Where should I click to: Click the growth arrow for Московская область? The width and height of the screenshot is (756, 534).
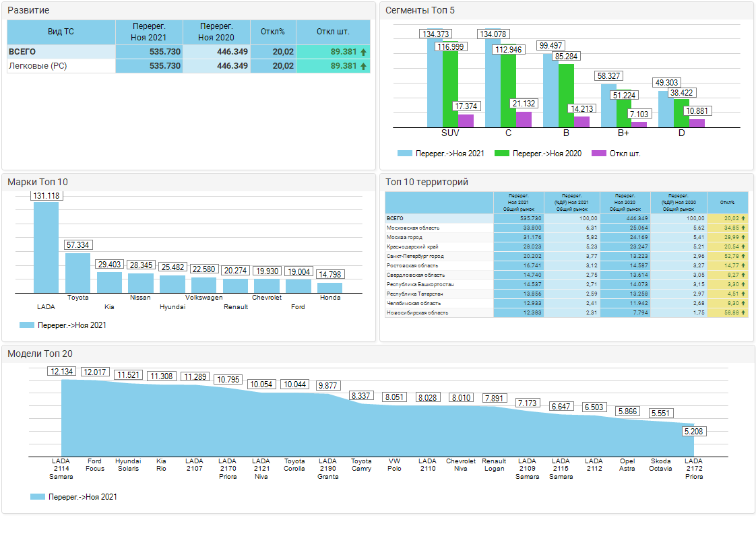(x=744, y=228)
